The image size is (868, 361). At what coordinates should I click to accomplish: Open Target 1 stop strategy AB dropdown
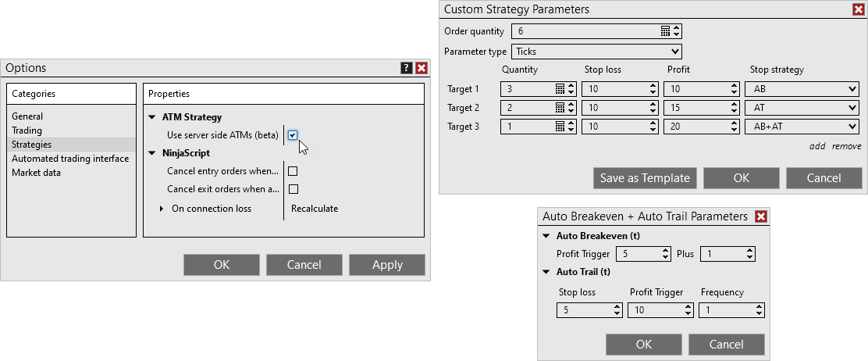[x=802, y=89]
